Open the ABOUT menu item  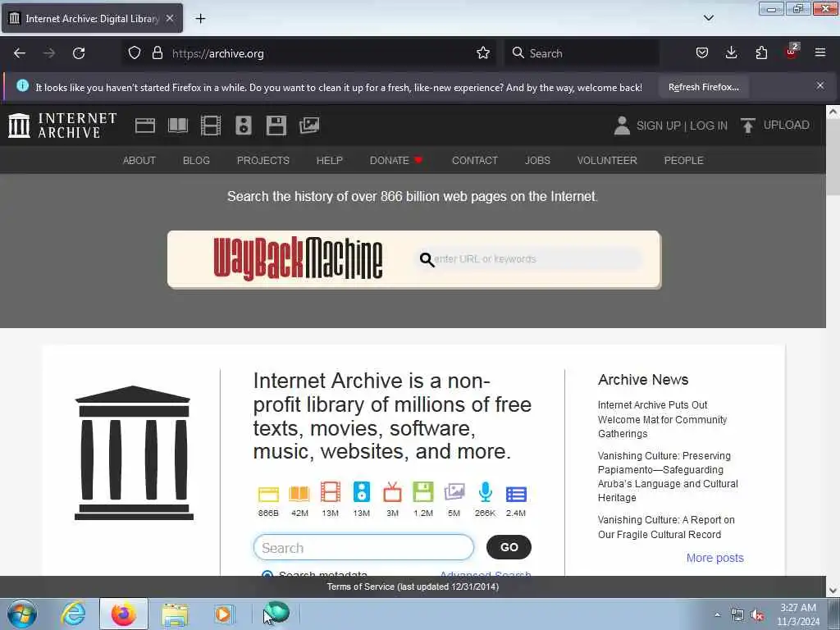(x=139, y=160)
